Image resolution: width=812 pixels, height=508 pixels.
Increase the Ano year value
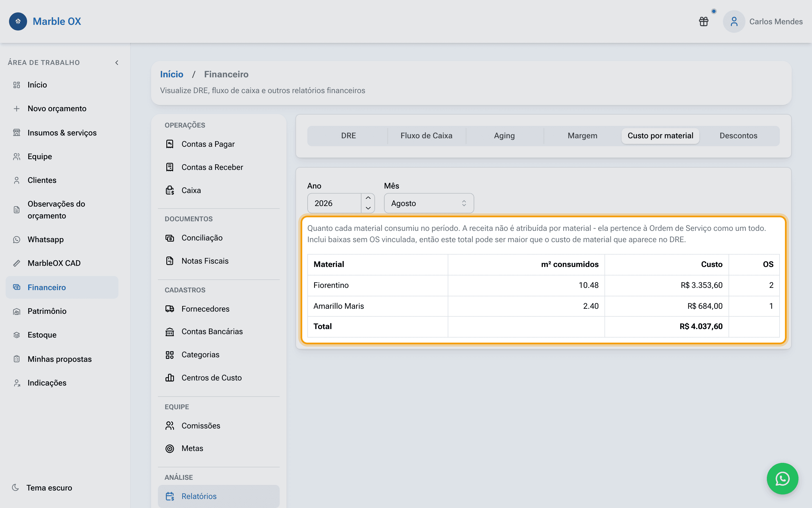click(368, 198)
